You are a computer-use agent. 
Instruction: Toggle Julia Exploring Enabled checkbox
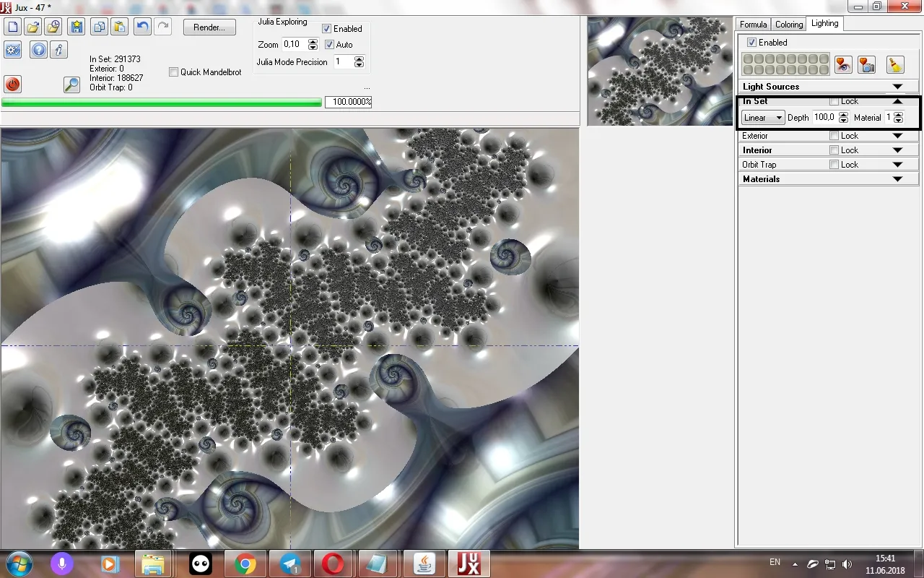pos(327,29)
